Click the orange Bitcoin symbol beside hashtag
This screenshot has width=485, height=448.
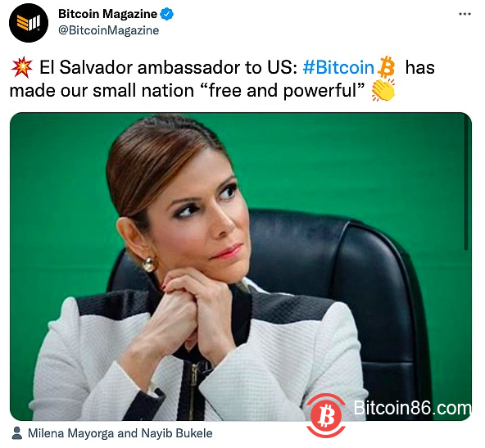tap(387, 67)
